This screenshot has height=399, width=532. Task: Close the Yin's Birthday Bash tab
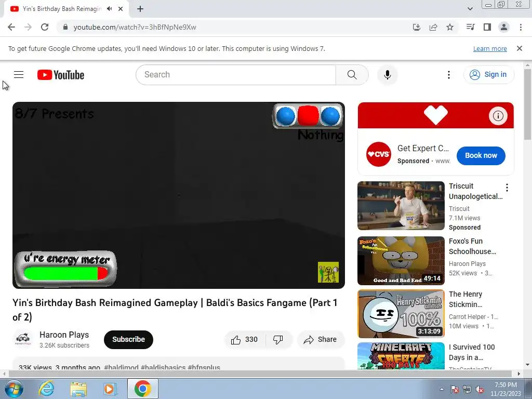(x=121, y=9)
